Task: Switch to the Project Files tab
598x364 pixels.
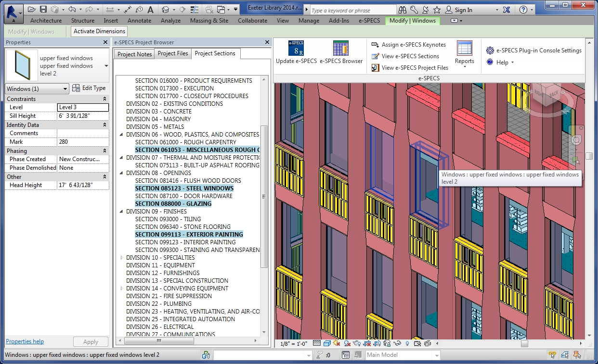Action: pyautogui.click(x=172, y=53)
